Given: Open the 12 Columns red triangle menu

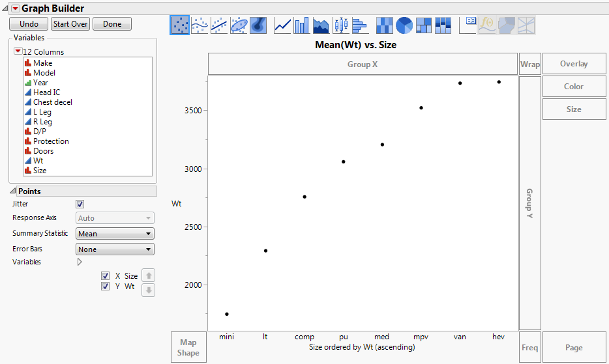Looking at the screenshot, I should (18, 51).
